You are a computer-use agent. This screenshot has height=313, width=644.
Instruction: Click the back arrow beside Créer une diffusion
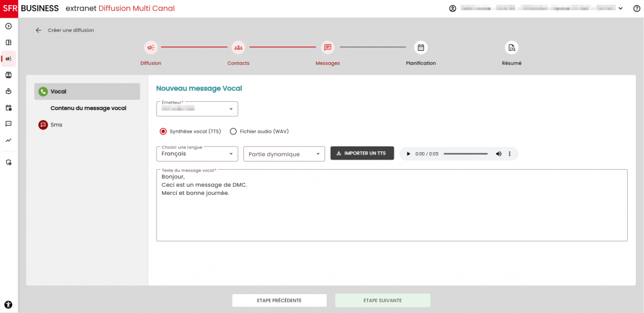(x=38, y=30)
